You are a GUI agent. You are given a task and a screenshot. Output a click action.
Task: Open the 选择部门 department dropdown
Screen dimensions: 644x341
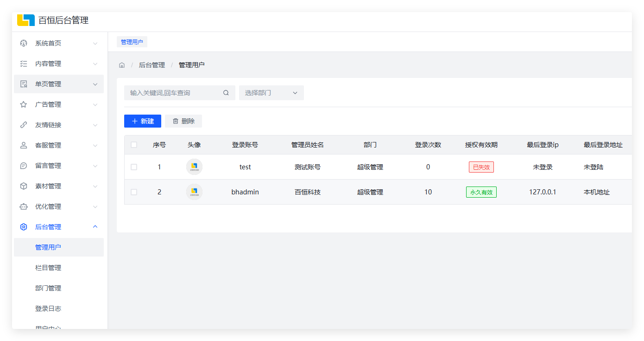271,92
